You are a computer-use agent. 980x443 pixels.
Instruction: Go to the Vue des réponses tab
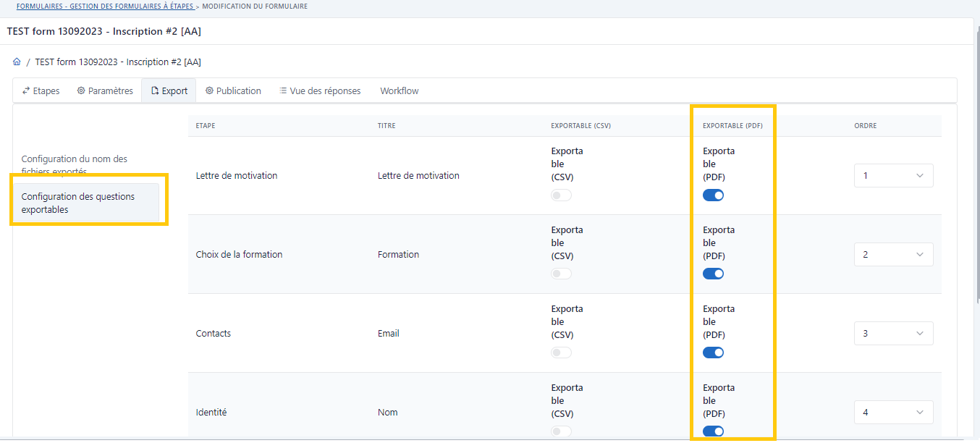[x=319, y=91]
